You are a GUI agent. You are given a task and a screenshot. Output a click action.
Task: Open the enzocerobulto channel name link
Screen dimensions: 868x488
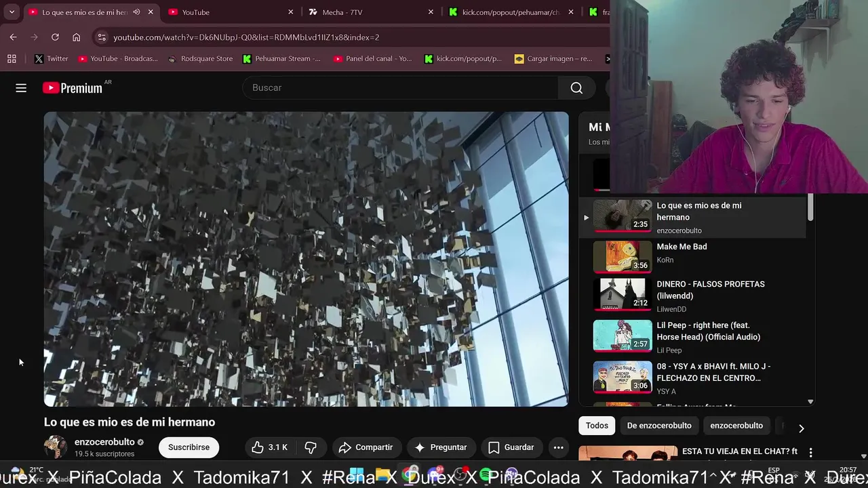pyautogui.click(x=104, y=442)
